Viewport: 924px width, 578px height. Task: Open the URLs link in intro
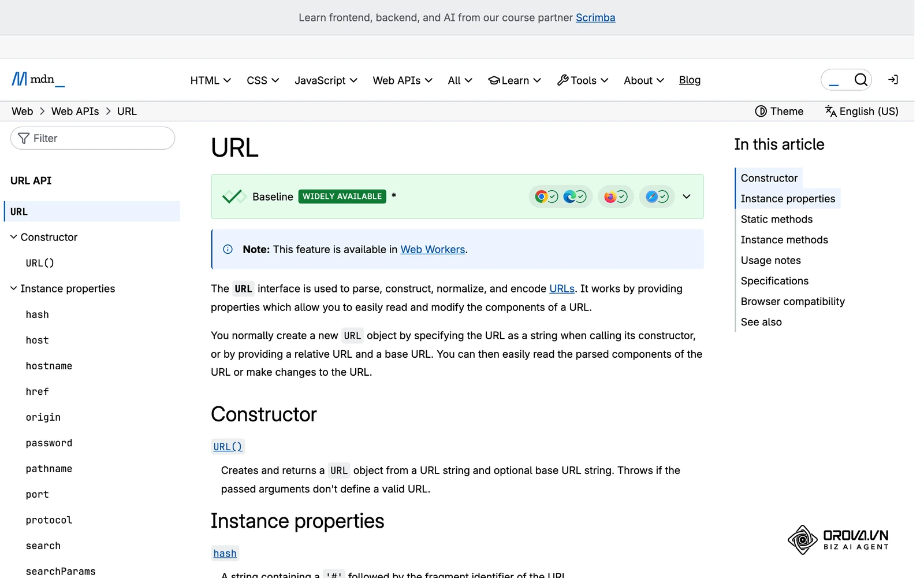[562, 288]
